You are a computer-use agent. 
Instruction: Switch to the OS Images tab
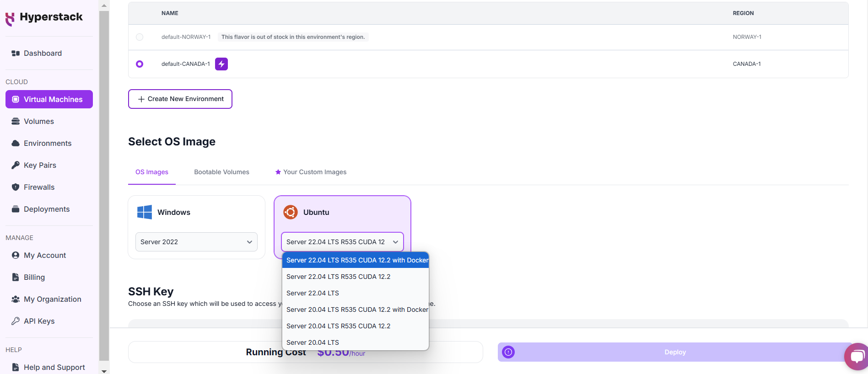click(152, 172)
